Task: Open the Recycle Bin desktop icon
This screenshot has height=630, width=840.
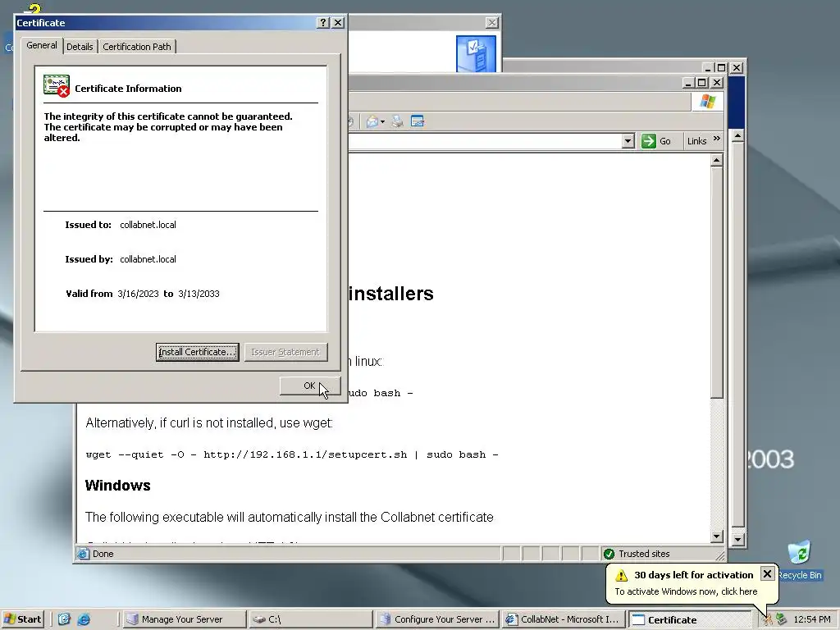Action: point(799,559)
